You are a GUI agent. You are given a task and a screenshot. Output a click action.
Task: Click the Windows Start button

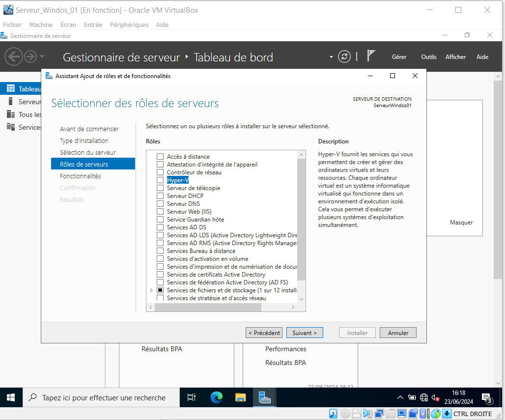[11, 397]
